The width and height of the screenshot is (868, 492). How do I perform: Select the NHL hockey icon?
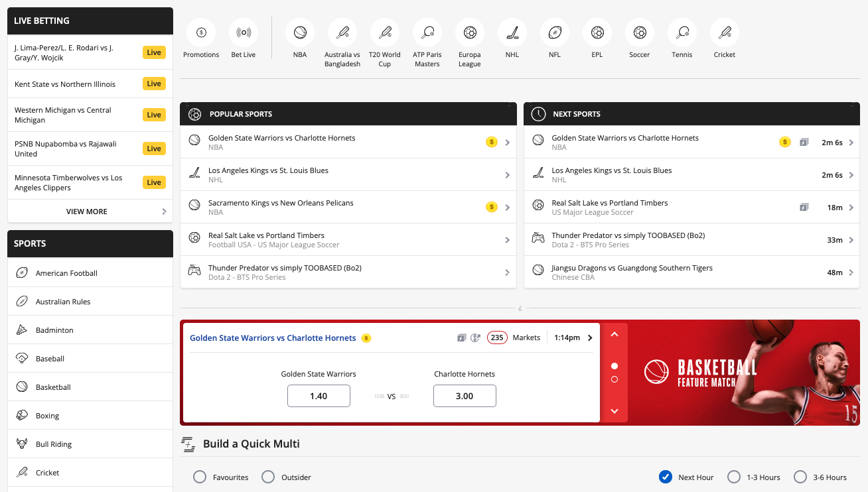coord(512,32)
